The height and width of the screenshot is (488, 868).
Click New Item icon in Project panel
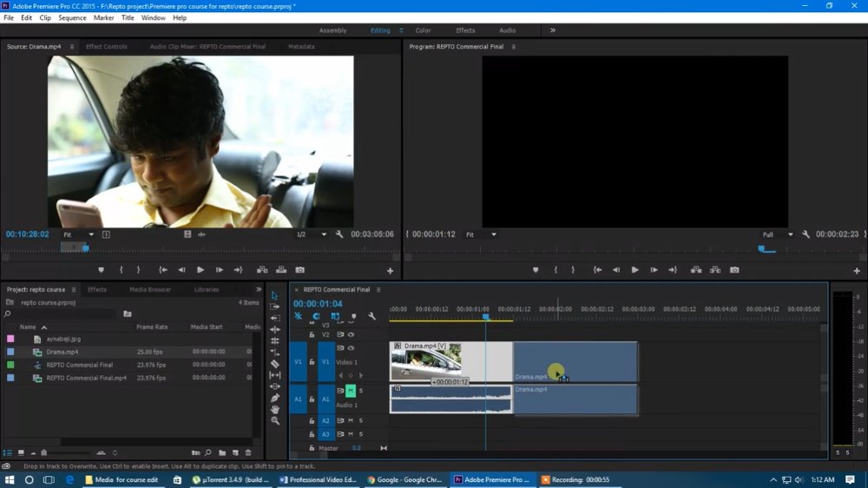[235, 452]
